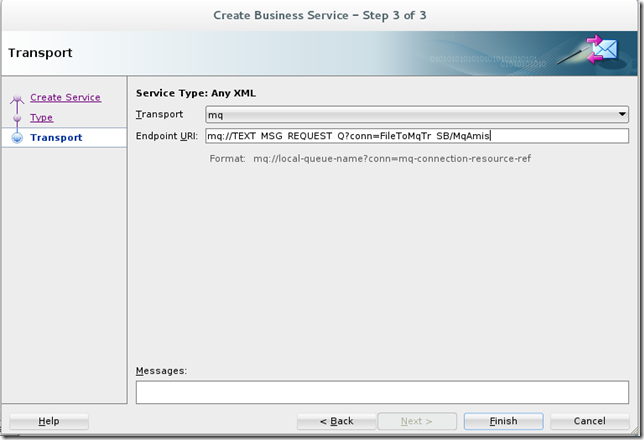Viewport: 644px width, 440px height.
Task: Click the dialog title bar text
Action: [321, 15]
